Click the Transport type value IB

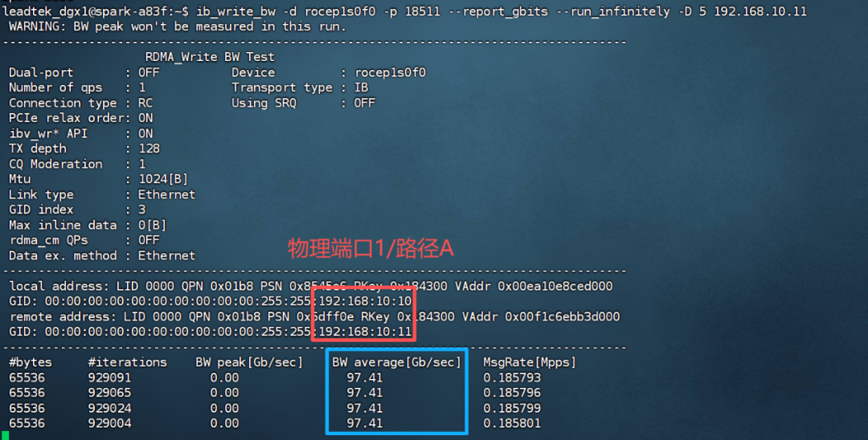click(x=361, y=88)
